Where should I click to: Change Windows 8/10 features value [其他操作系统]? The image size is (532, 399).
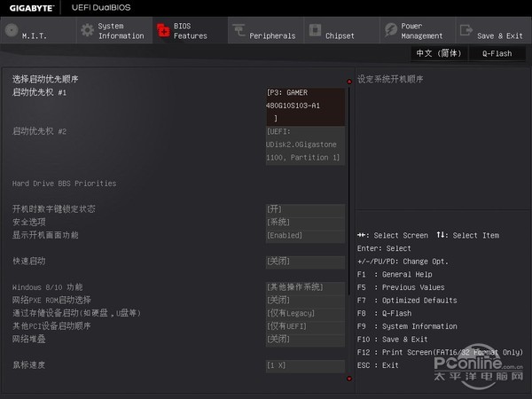click(x=305, y=287)
